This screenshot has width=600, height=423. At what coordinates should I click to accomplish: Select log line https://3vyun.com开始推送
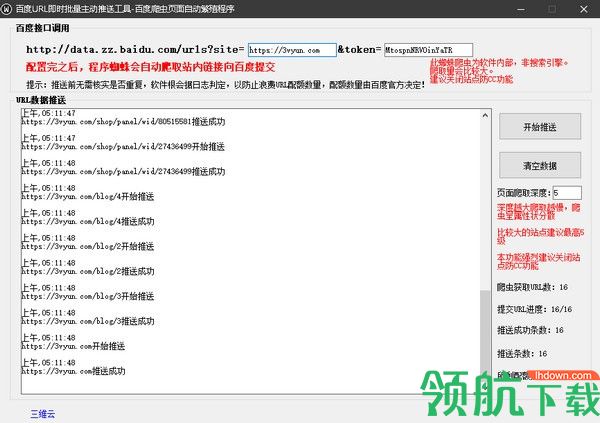(x=73, y=346)
